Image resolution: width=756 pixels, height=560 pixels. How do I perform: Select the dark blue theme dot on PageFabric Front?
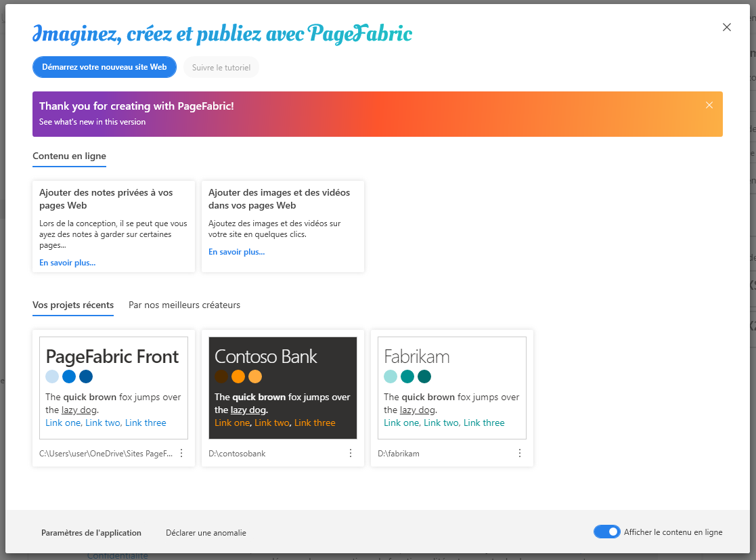pyautogui.click(x=85, y=376)
